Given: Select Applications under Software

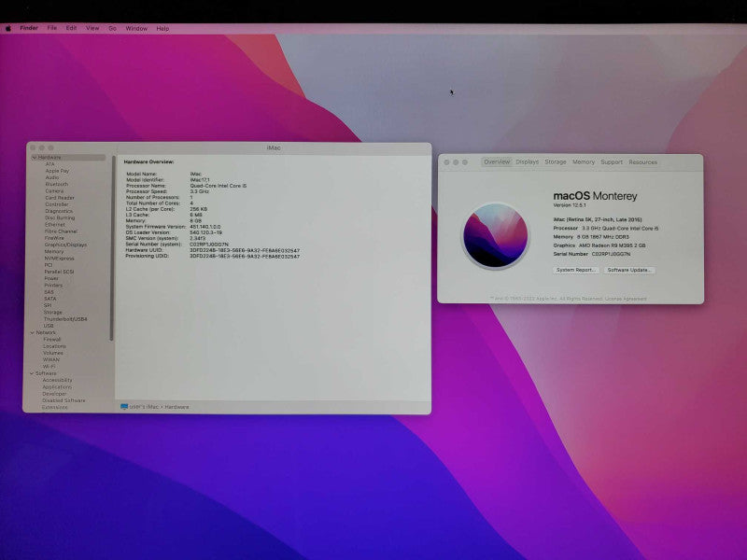Looking at the screenshot, I should pos(57,387).
